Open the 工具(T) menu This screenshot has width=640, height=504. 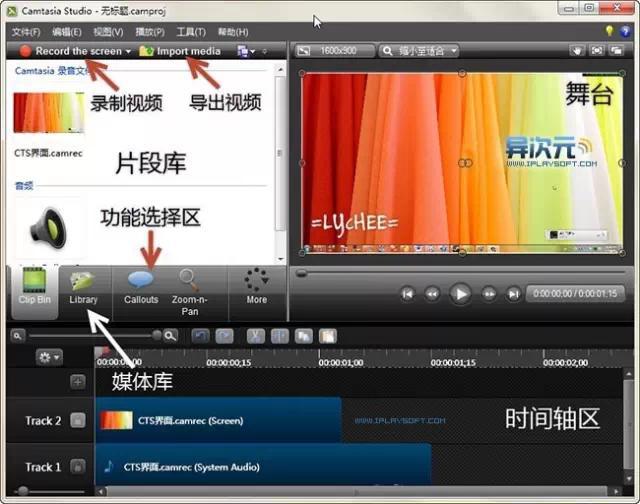[191, 32]
